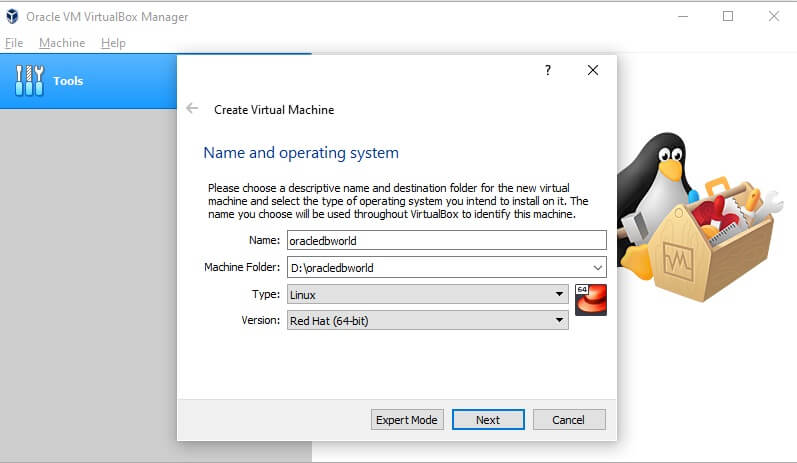Screen dimensions: 797x463
Task: Open the Type dropdown showing Linux
Action: click(427, 294)
